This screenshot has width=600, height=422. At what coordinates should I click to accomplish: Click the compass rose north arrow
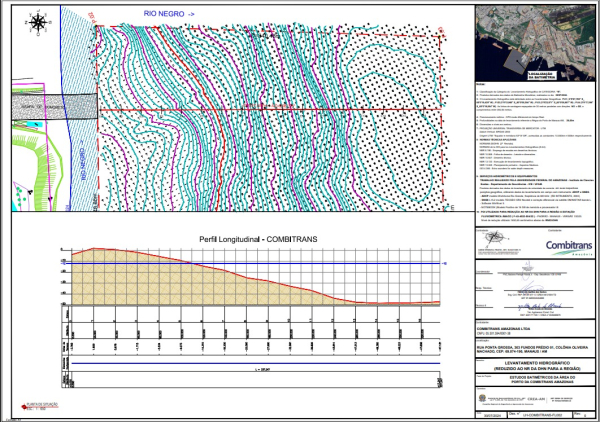[x=37, y=22]
